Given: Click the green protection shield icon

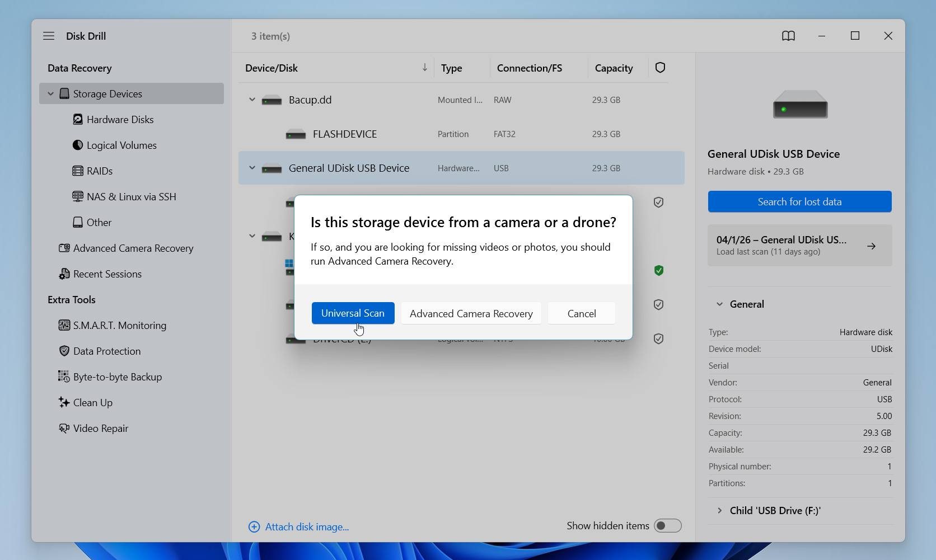Looking at the screenshot, I should (x=659, y=270).
